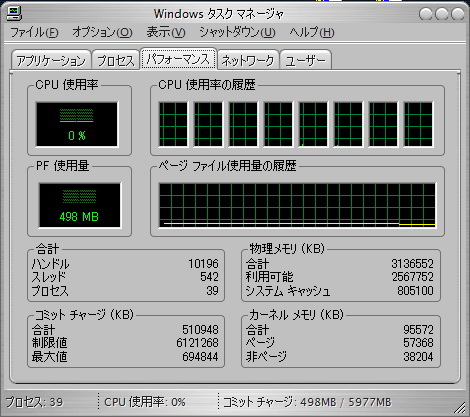Click the ハンドル label
Image resolution: width=470 pixels, height=417 pixels.
click(x=50, y=264)
